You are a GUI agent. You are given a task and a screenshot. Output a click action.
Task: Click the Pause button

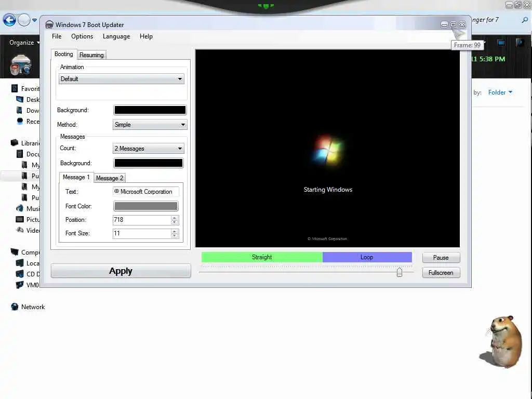tap(441, 258)
